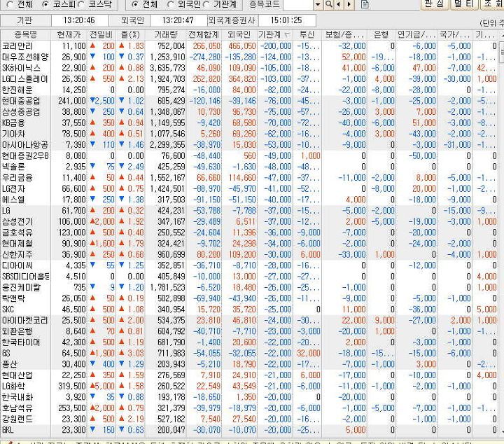Select the 현대제철 stock row
The width and height of the screenshot is (504, 444).
click(x=249, y=244)
